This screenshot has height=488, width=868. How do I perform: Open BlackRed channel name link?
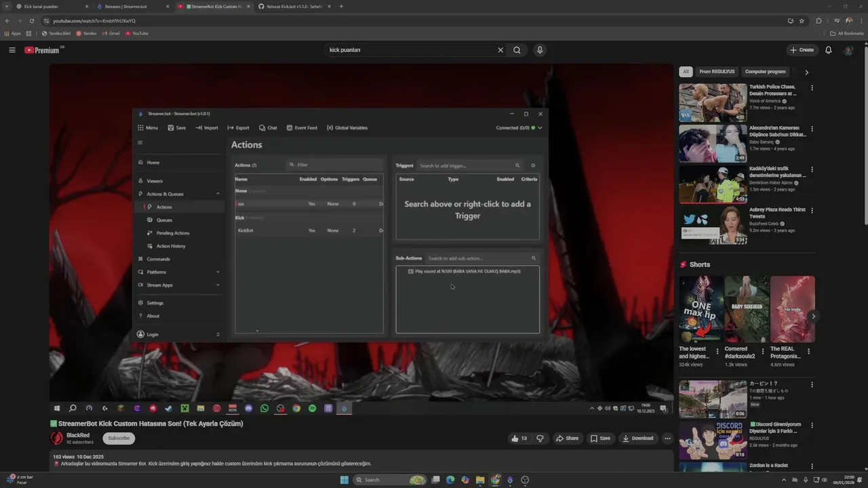click(78, 435)
